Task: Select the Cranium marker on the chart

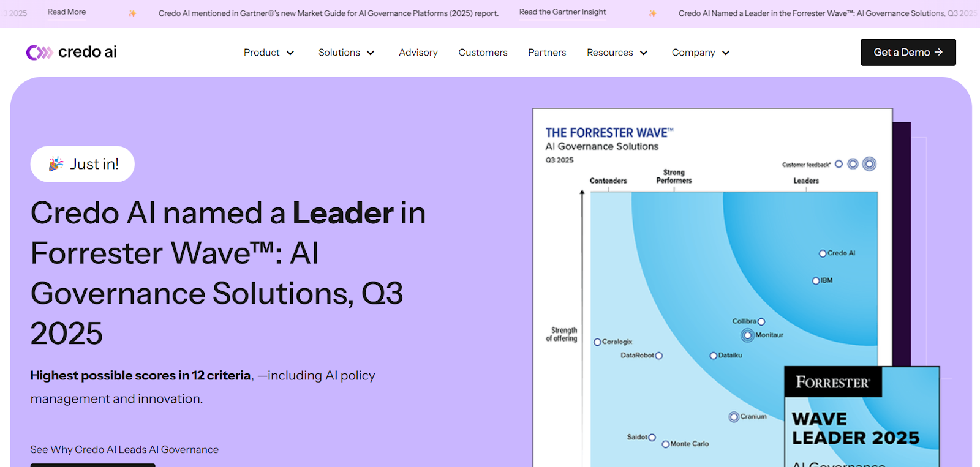Action: (x=733, y=417)
